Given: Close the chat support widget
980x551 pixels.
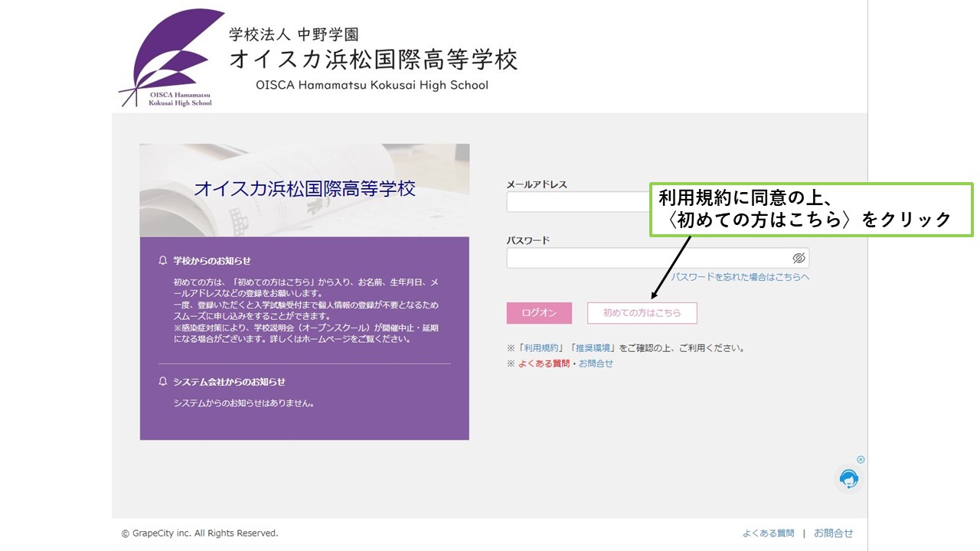Looking at the screenshot, I should [x=861, y=460].
